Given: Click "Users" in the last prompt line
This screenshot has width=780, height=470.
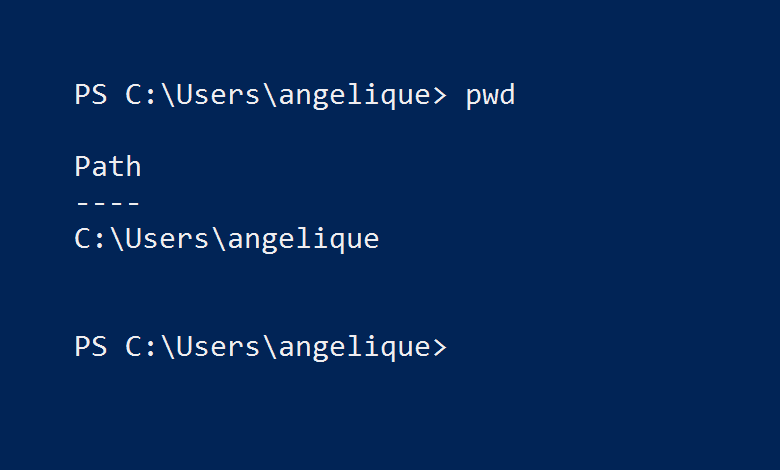Looking at the screenshot, I should 218,346.
